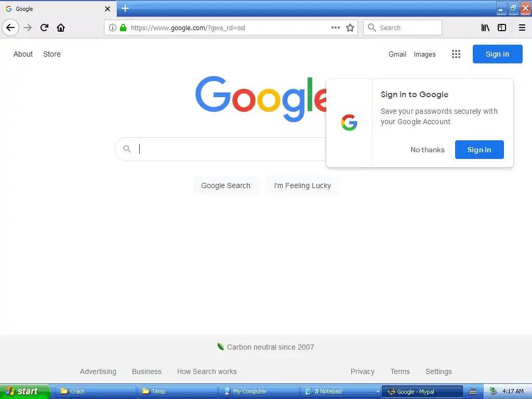Open the Business footer link

pos(147,371)
